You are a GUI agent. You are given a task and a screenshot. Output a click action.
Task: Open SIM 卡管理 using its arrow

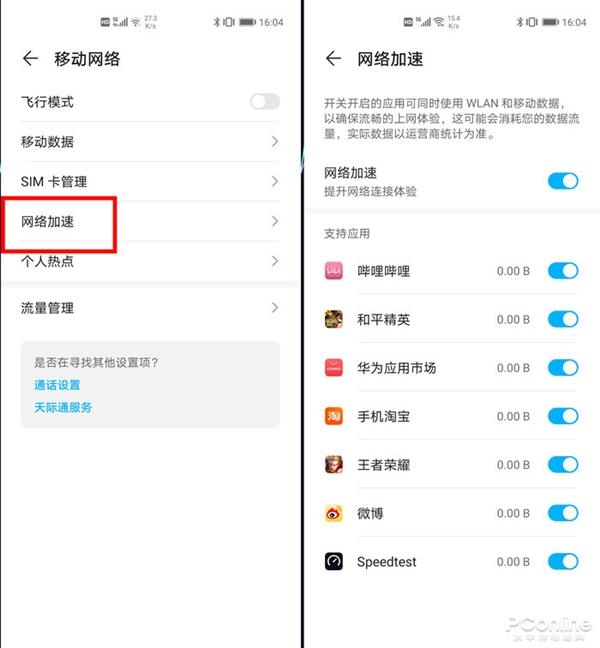275,181
